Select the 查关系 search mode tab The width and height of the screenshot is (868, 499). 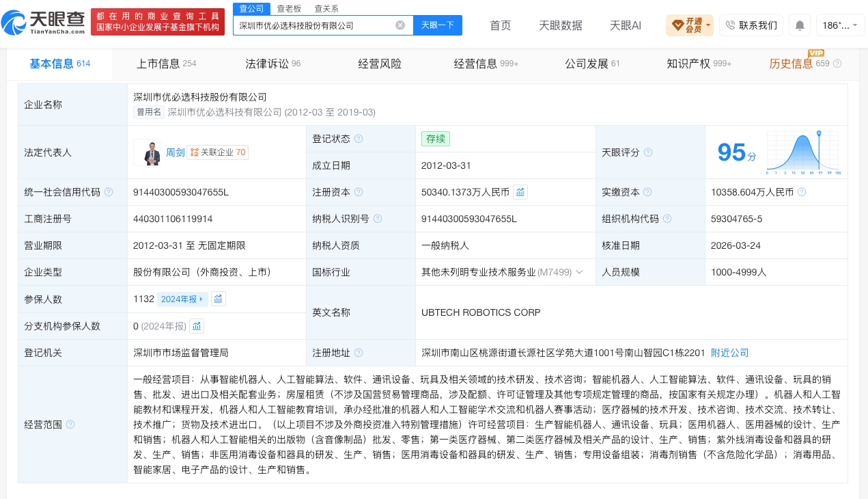click(x=326, y=9)
